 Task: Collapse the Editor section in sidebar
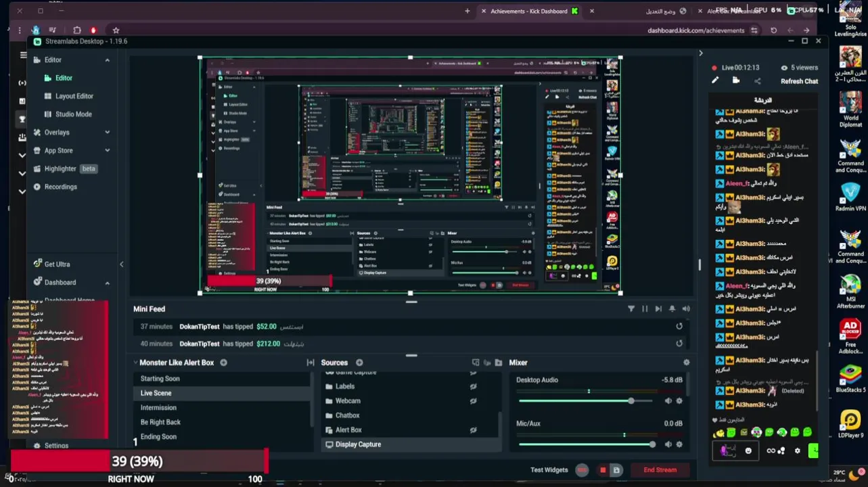(107, 60)
